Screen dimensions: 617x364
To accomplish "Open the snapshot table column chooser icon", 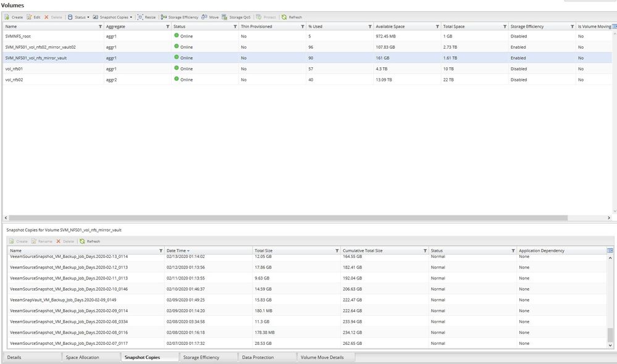I will 610,250.
